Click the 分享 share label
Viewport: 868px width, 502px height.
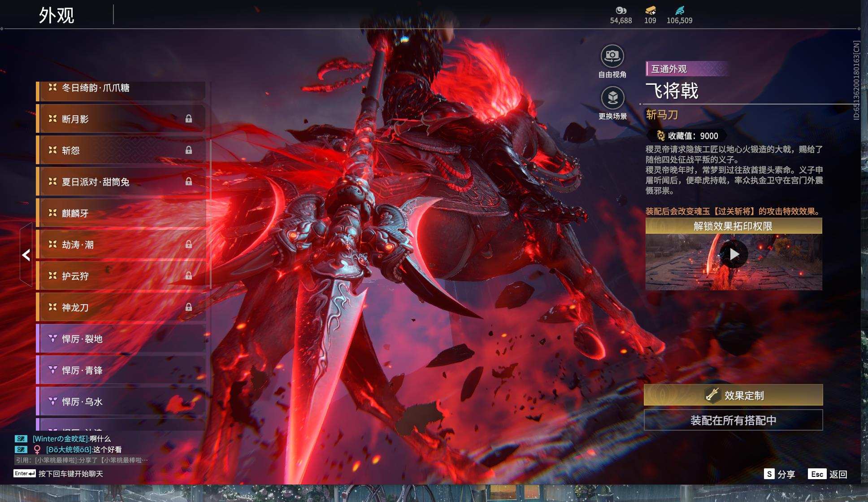(x=786, y=474)
